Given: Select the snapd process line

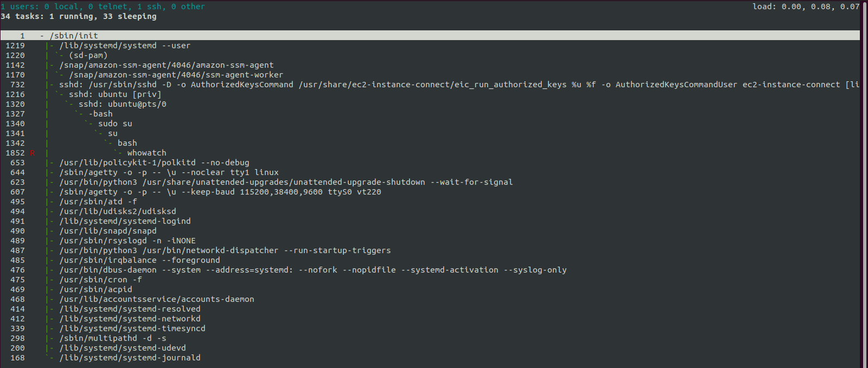Looking at the screenshot, I should [108, 231].
